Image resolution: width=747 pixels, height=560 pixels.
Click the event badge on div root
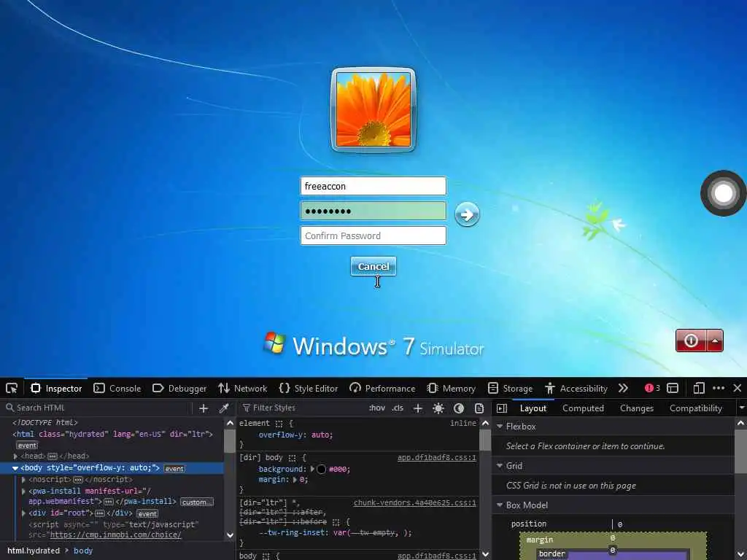click(147, 514)
